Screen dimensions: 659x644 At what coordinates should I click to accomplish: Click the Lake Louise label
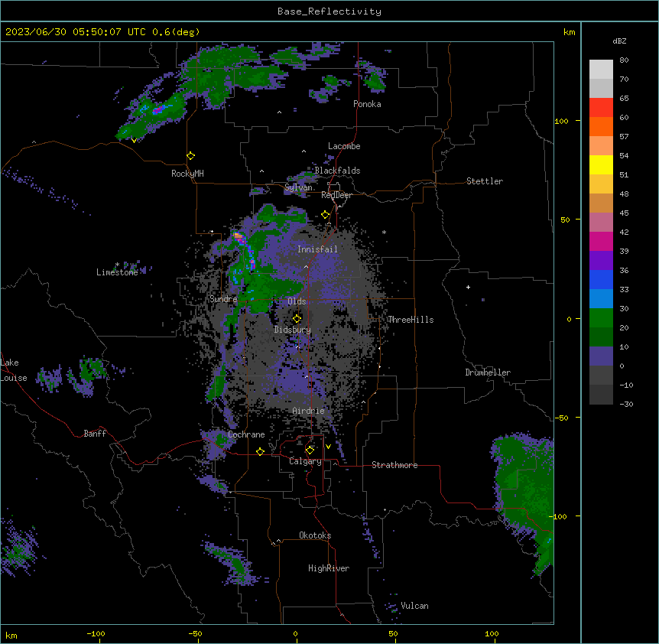coord(14,370)
